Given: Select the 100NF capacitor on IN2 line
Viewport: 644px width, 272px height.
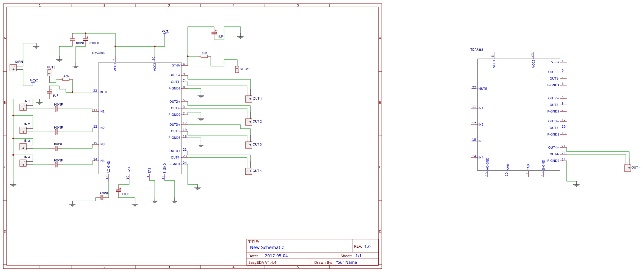Looking at the screenshot, I should click(56, 132).
